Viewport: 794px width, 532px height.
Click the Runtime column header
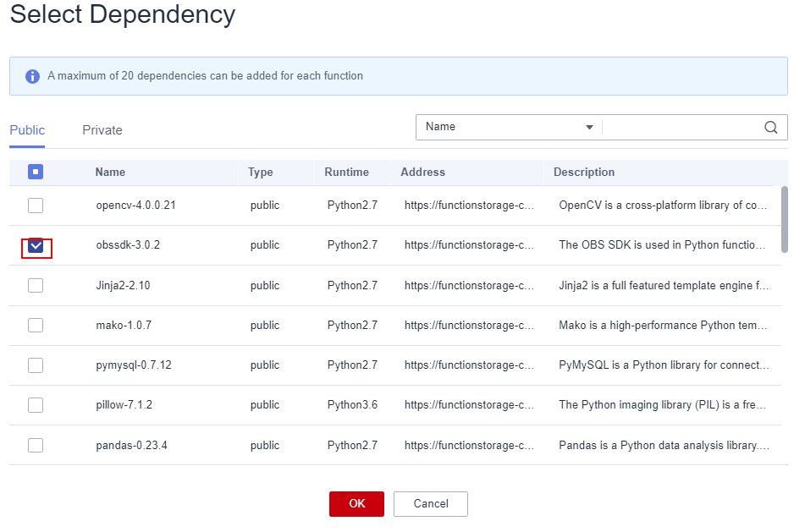(346, 172)
